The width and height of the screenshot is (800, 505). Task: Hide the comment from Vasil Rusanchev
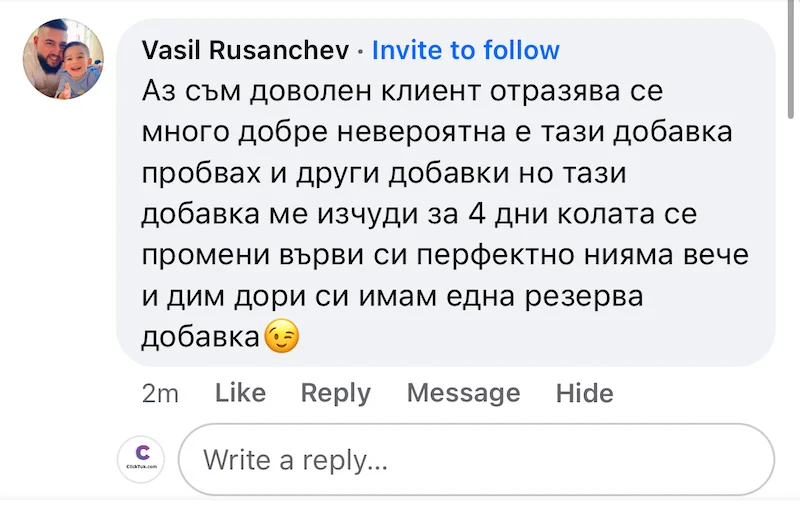(x=585, y=393)
